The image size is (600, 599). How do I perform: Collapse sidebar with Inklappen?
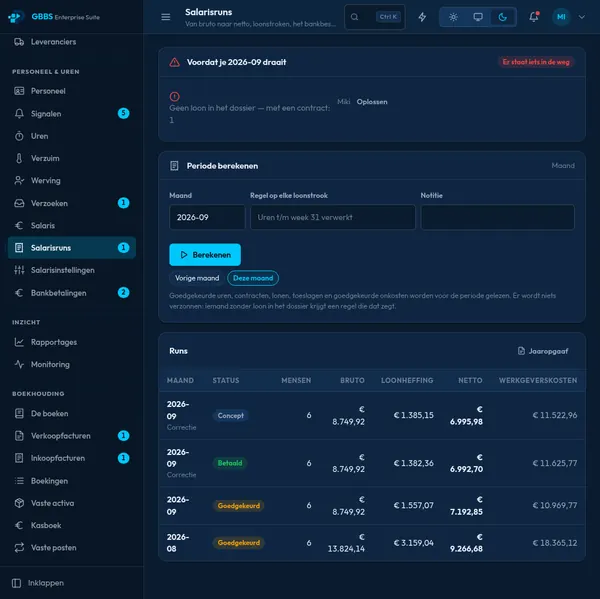click(38, 583)
